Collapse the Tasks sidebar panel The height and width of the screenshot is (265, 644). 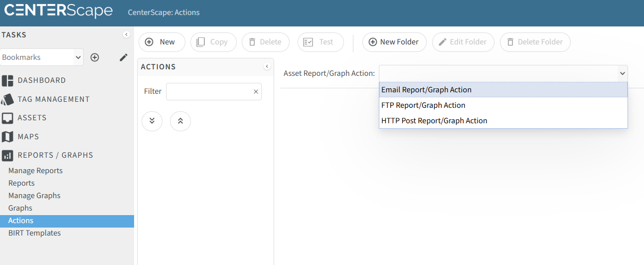[126, 34]
